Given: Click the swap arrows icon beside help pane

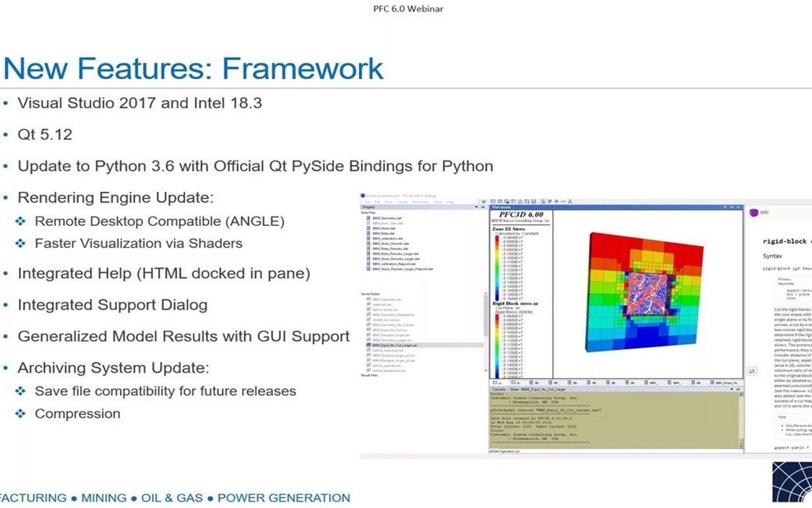Looking at the screenshot, I should coord(752,371).
